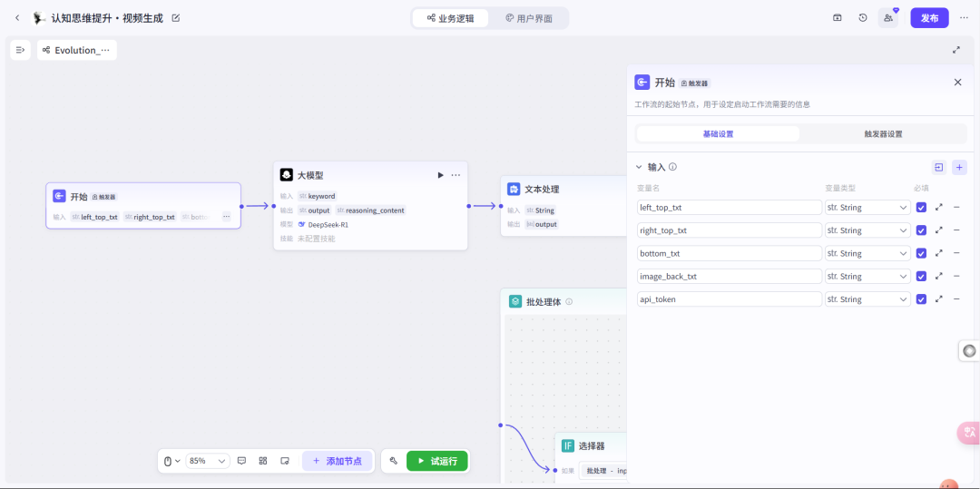Select the 基础设置 tab
Viewport: 980px width, 489px height.
718,133
